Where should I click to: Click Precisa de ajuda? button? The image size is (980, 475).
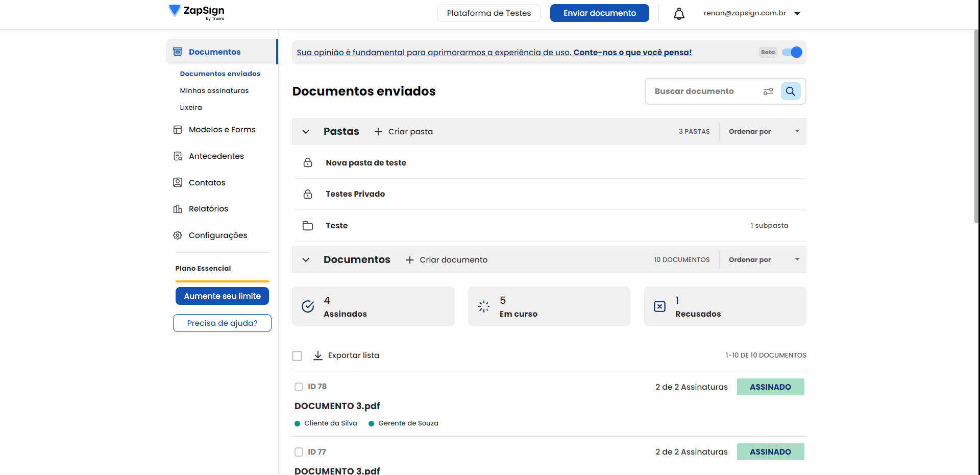click(222, 323)
